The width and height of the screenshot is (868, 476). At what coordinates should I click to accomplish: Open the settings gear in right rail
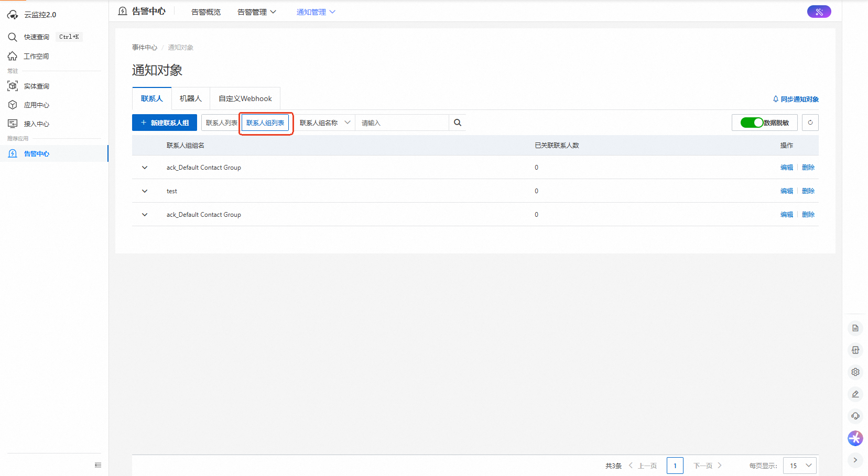[855, 372]
